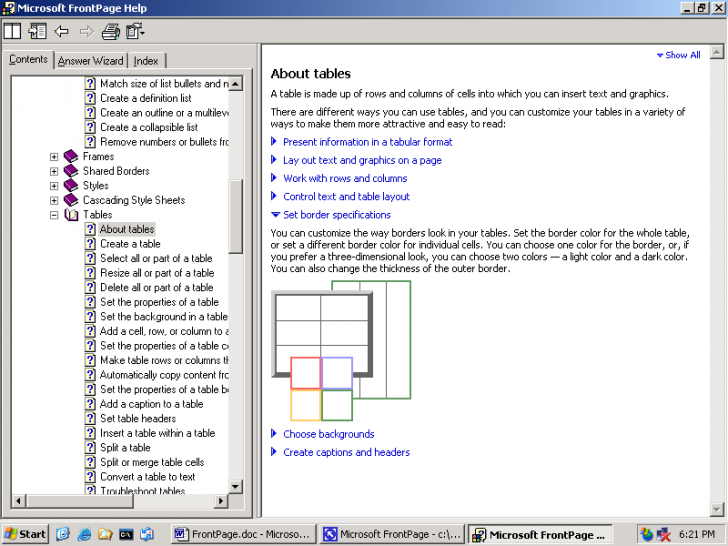Click the Tables open book icon
Viewport: 728px width, 546px height.
71,215
